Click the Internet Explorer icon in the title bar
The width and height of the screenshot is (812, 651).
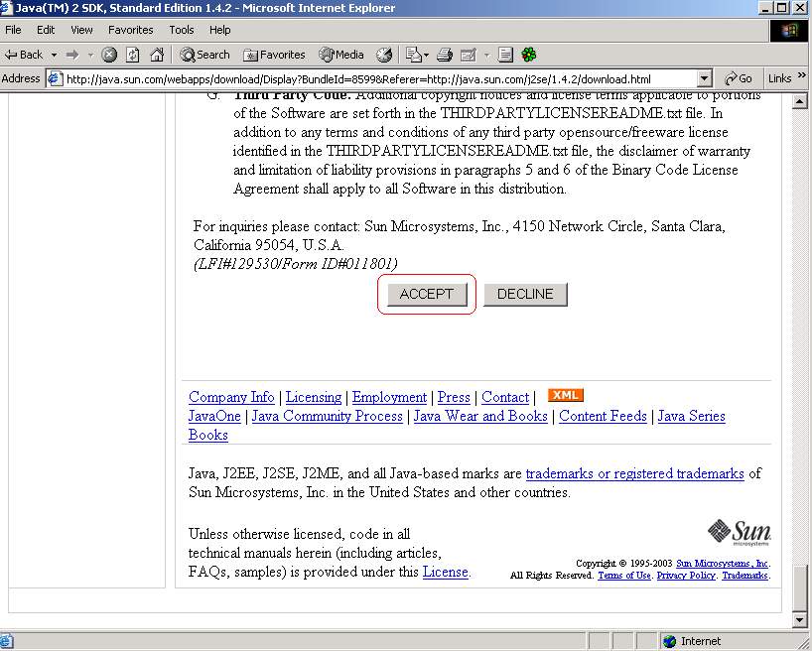coord(6,8)
